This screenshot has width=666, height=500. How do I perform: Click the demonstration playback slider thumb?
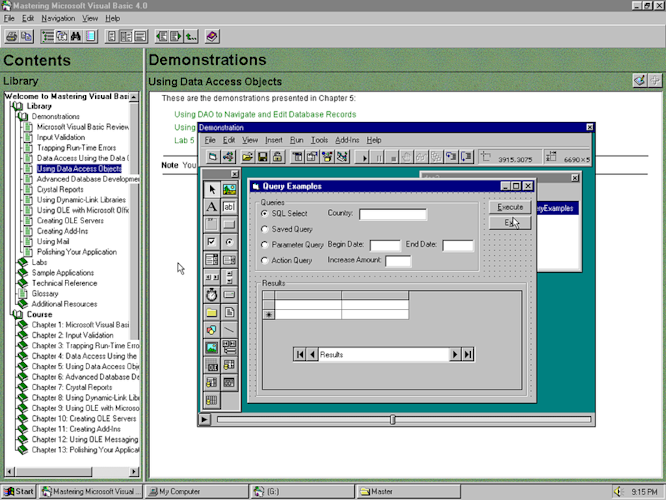tap(392, 420)
